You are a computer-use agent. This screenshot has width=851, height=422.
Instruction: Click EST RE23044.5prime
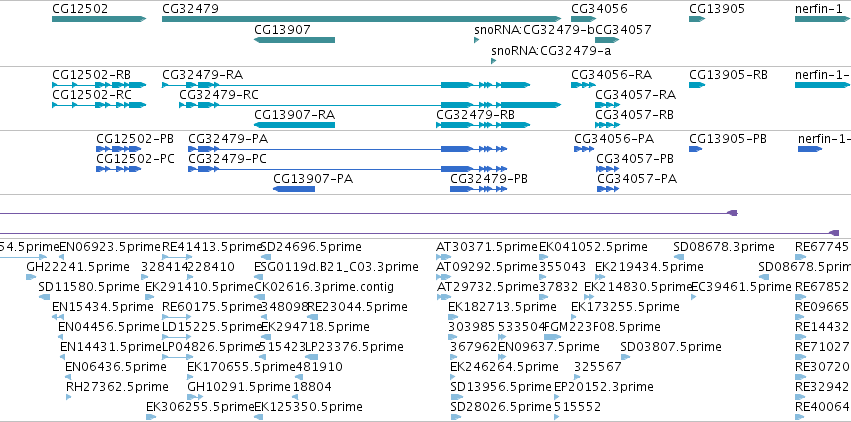click(357, 306)
